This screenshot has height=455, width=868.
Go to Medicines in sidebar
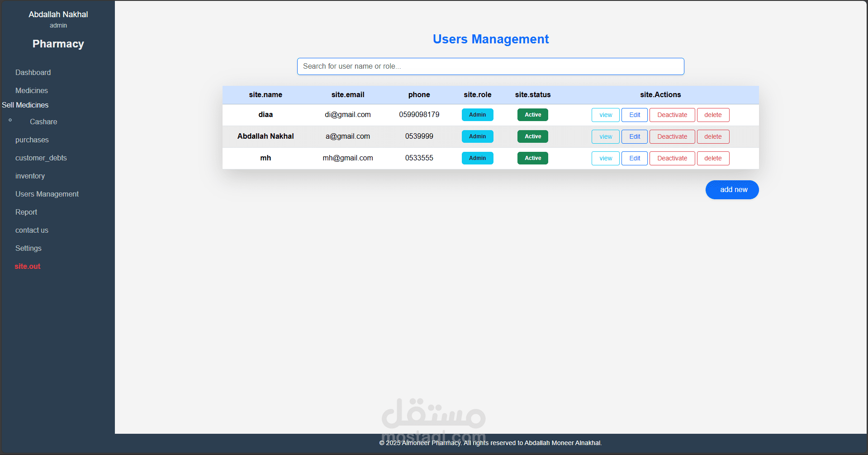pos(32,90)
